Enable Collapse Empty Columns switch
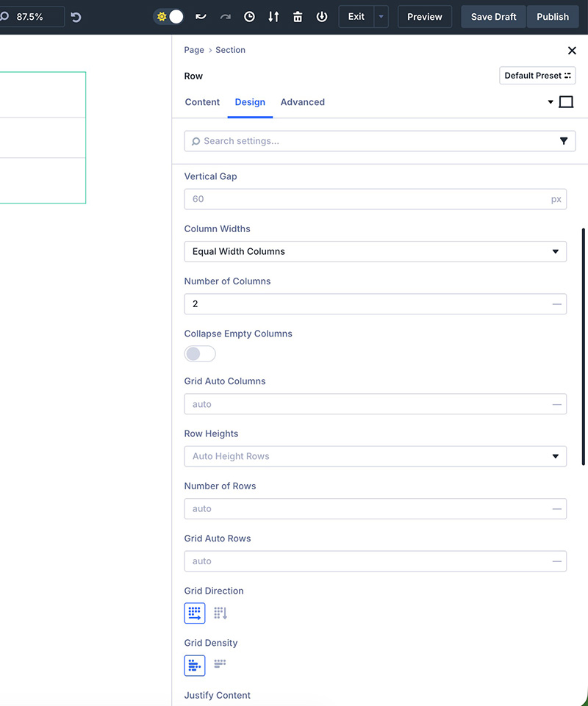The height and width of the screenshot is (706, 588). point(200,354)
